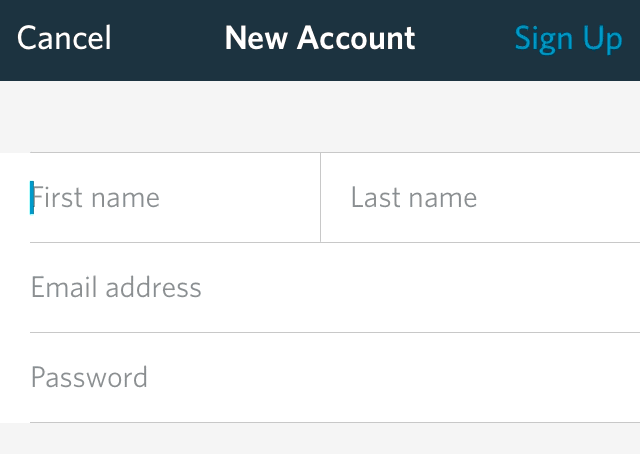640x454 pixels.
Task: Select the Last name field
Action: [480, 198]
